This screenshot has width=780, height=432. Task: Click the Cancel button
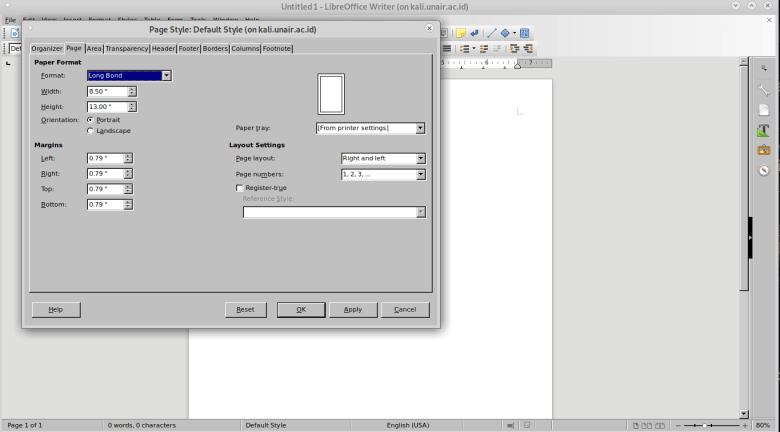pyautogui.click(x=405, y=310)
